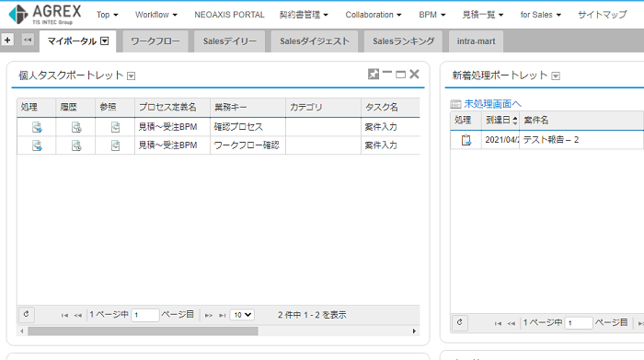Open the BPM dropdown menu

pyautogui.click(x=432, y=15)
